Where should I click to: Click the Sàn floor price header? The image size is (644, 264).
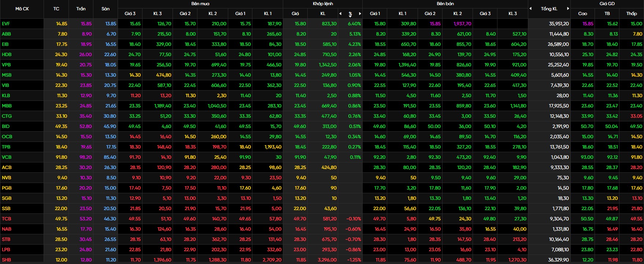click(106, 9)
